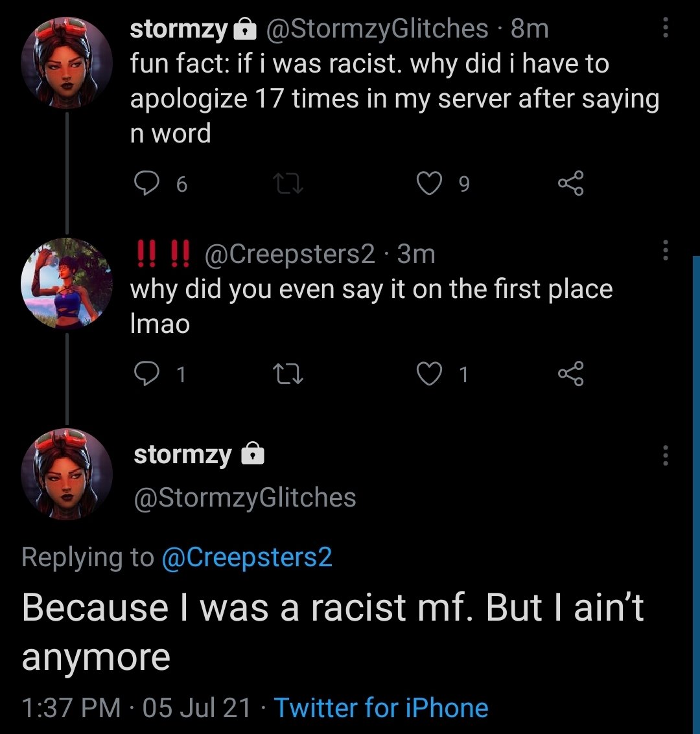The width and height of the screenshot is (700, 734).
Task: Retweet stormzy's first tweet
Action: tap(287, 185)
